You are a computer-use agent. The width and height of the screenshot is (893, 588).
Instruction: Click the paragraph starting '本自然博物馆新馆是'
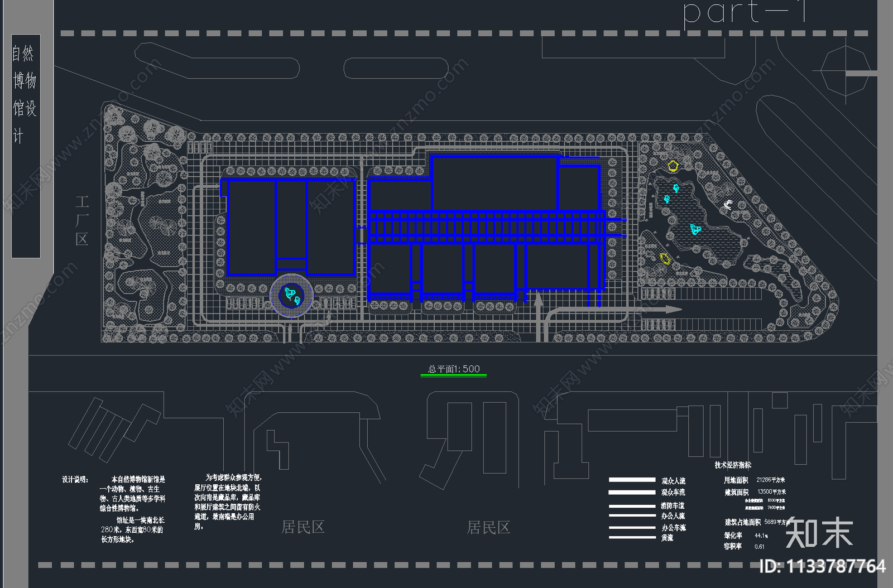click(x=133, y=494)
